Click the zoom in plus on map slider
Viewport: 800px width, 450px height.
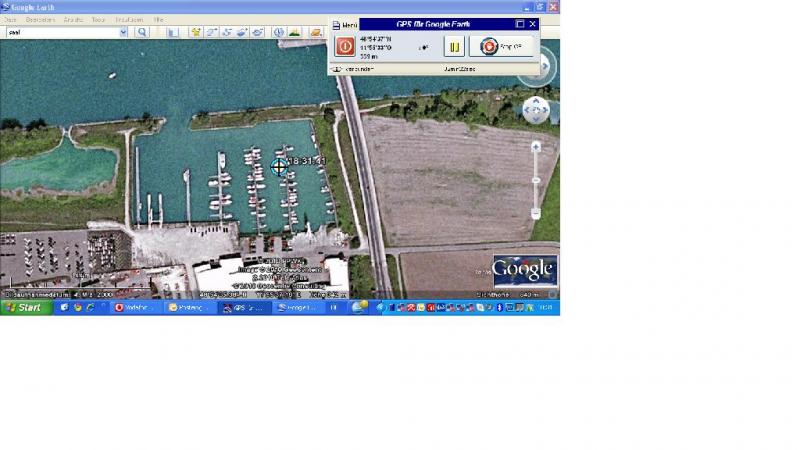[x=536, y=146]
